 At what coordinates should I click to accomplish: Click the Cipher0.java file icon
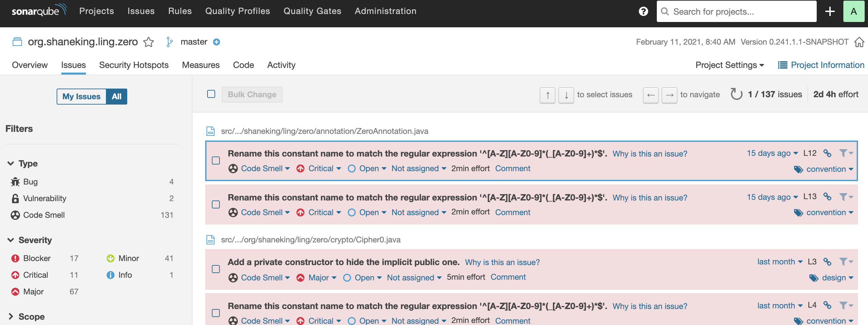[x=211, y=240]
